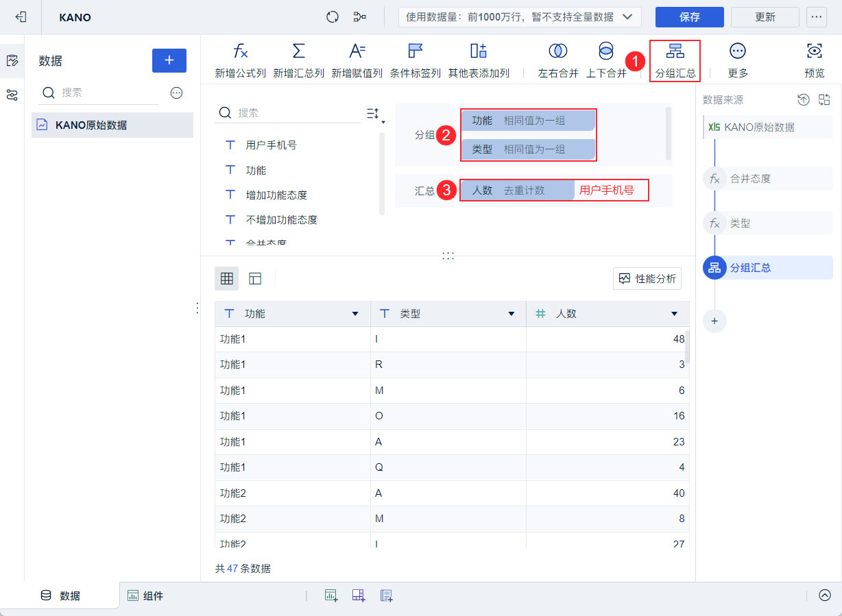Click 功能 grouping chip
Viewport: 842px width, 616px height.
coord(528,121)
